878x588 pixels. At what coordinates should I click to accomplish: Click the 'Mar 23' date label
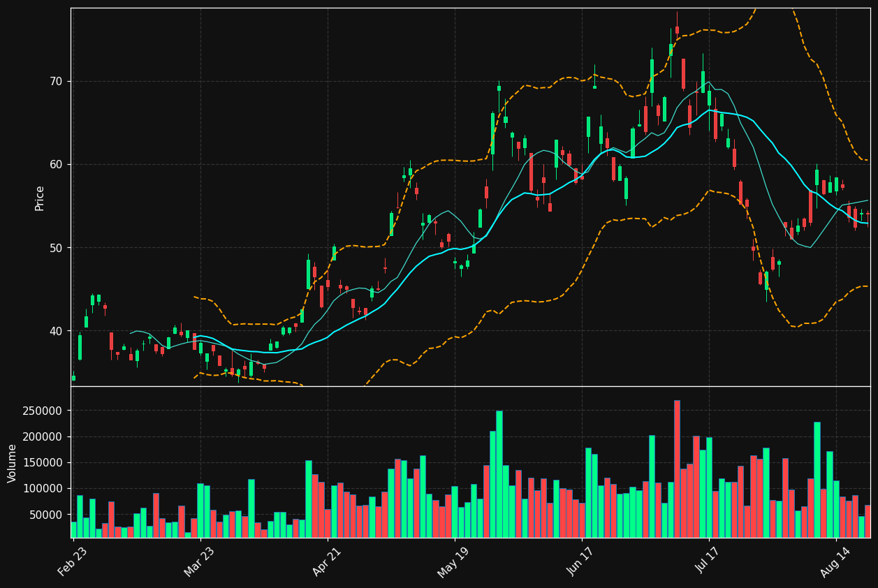[200, 561]
